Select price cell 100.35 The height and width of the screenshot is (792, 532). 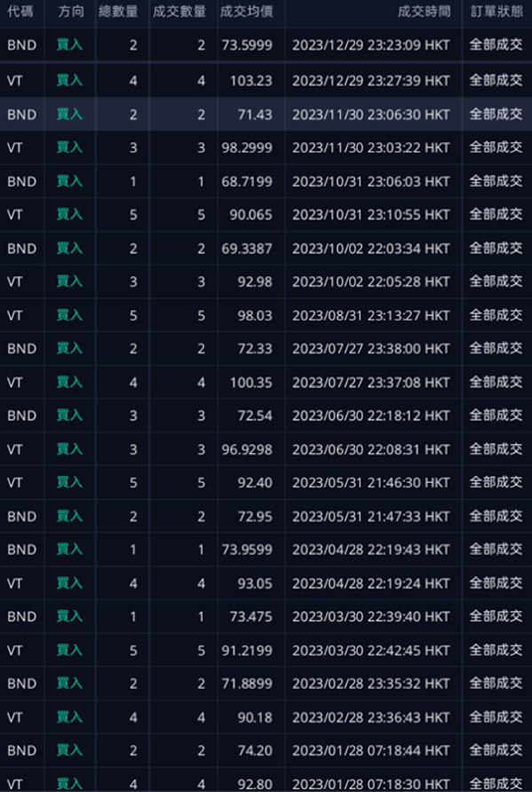251,383
